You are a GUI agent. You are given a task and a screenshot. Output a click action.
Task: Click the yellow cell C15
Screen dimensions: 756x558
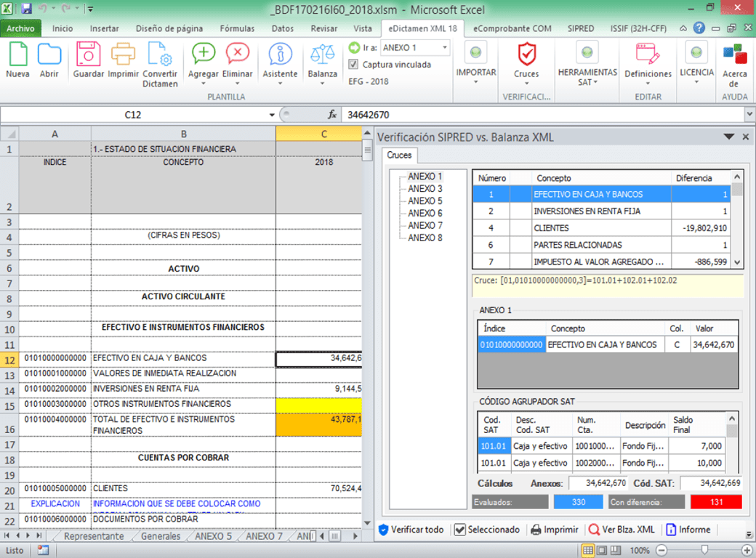(x=318, y=405)
